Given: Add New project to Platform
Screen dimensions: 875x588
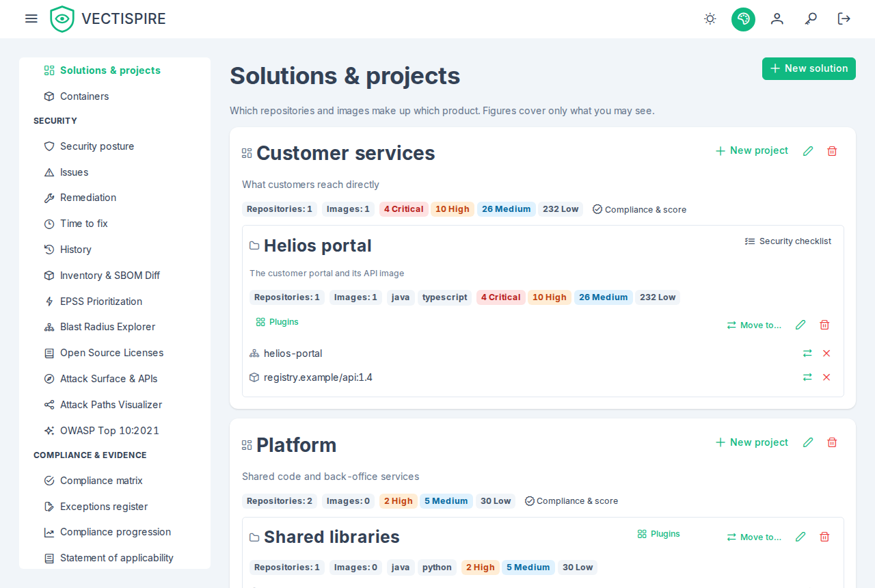Looking at the screenshot, I should click(751, 442).
